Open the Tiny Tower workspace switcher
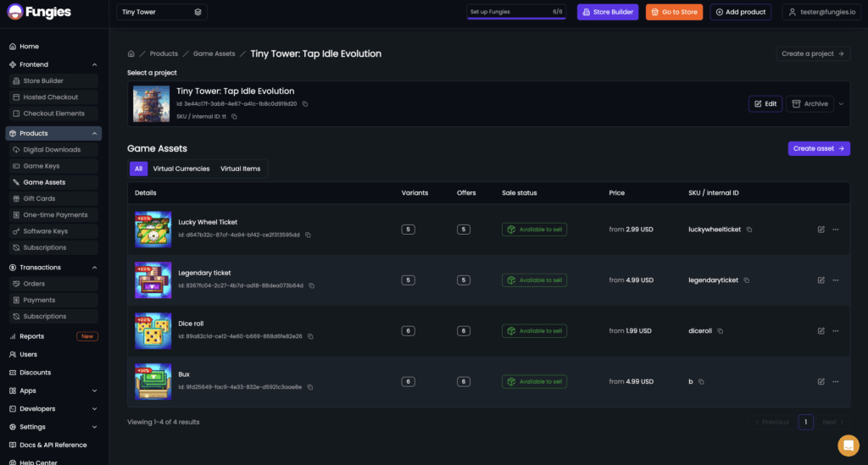Image resolution: width=868 pixels, height=465 pixels. [162, 12]
